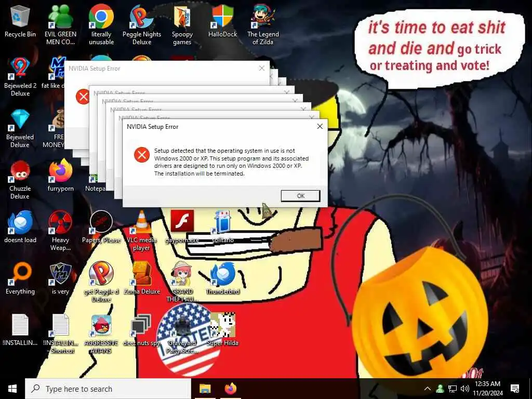The width and height of the screenshot is (532, 399).
Task: Open File Explorer from the taskbar
Action: click(205, 389)
